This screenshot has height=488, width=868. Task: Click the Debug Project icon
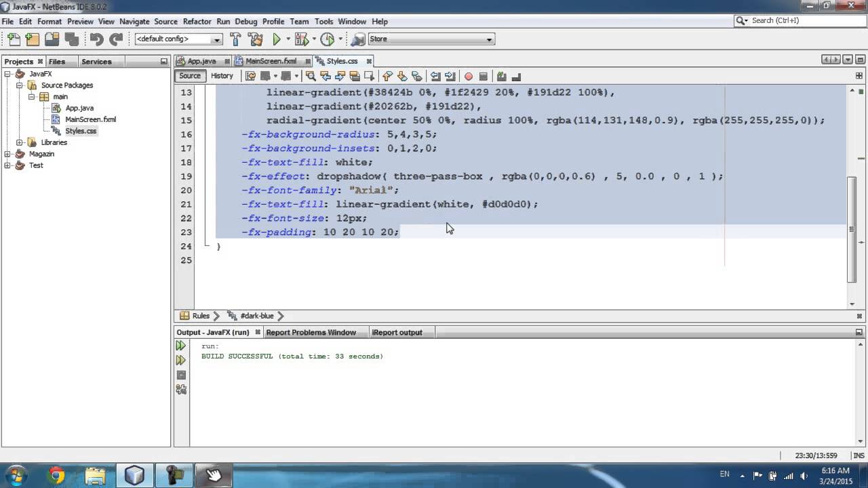[x=302, y=39]
